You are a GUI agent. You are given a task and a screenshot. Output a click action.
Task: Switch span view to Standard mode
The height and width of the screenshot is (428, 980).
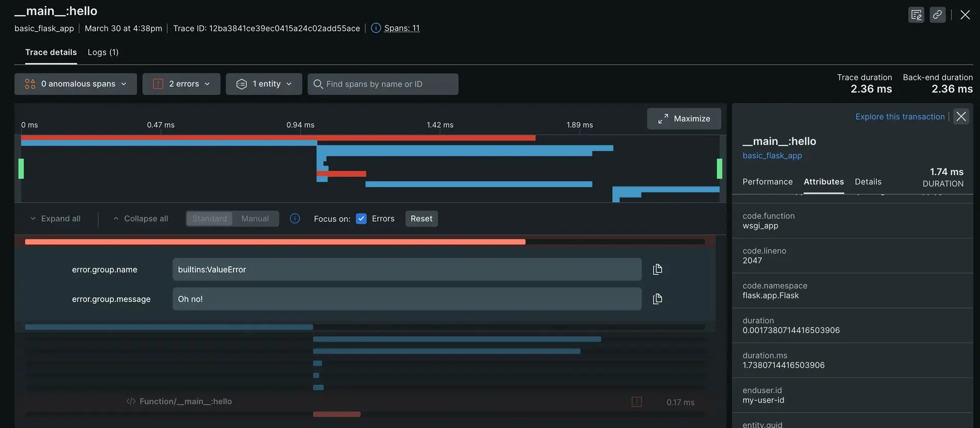pyautogui.click(x=209, y=219)
